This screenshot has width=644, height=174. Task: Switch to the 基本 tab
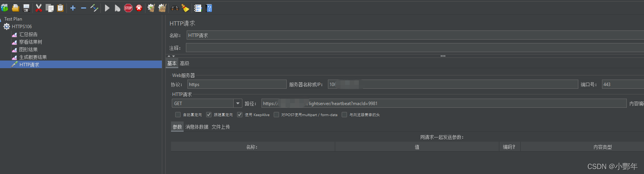172,64
